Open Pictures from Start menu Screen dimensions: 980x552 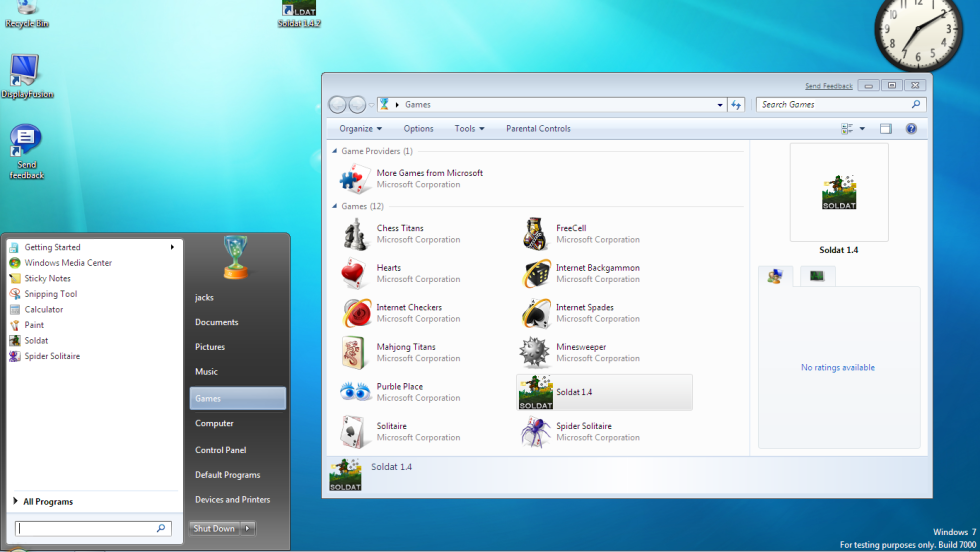click(x=210, y=347)
